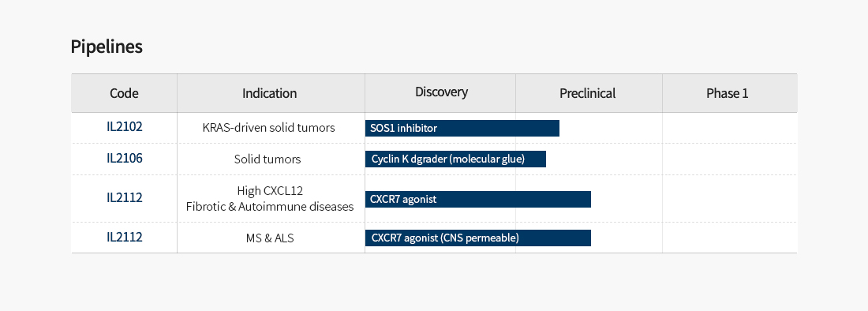
Task: Select the Solid tumors indication cell
Action: [x=268, y=159]
